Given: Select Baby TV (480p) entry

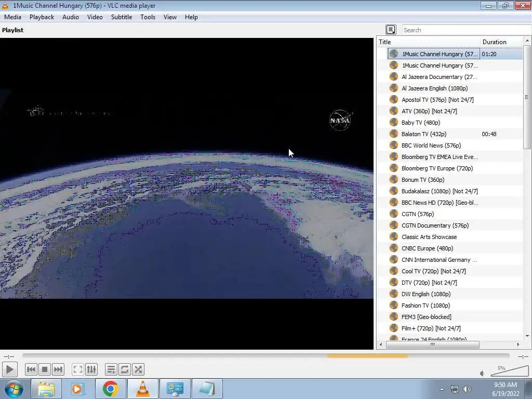Looking at the screenshot, I should 450,123.
